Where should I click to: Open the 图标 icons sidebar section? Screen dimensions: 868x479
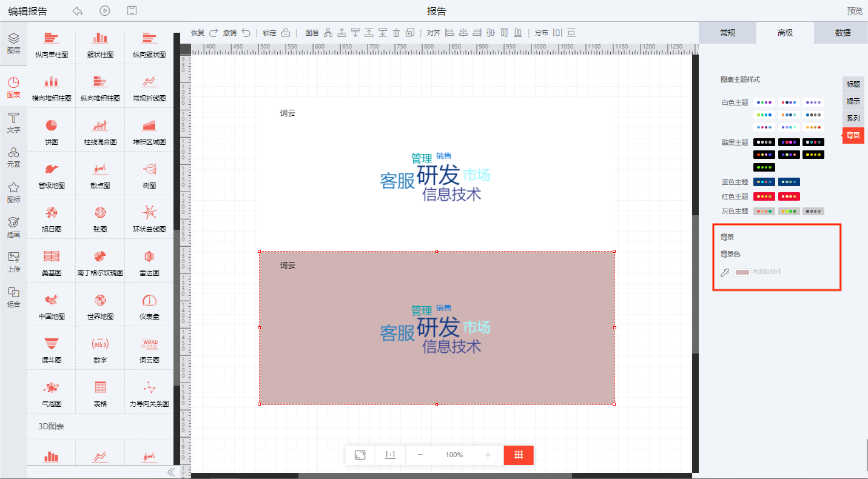pyautogui.click(x=13, y=192)
